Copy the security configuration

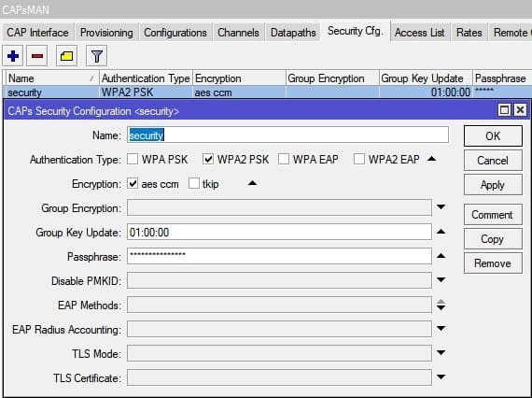pyautogui.click(x=493, y=239)
